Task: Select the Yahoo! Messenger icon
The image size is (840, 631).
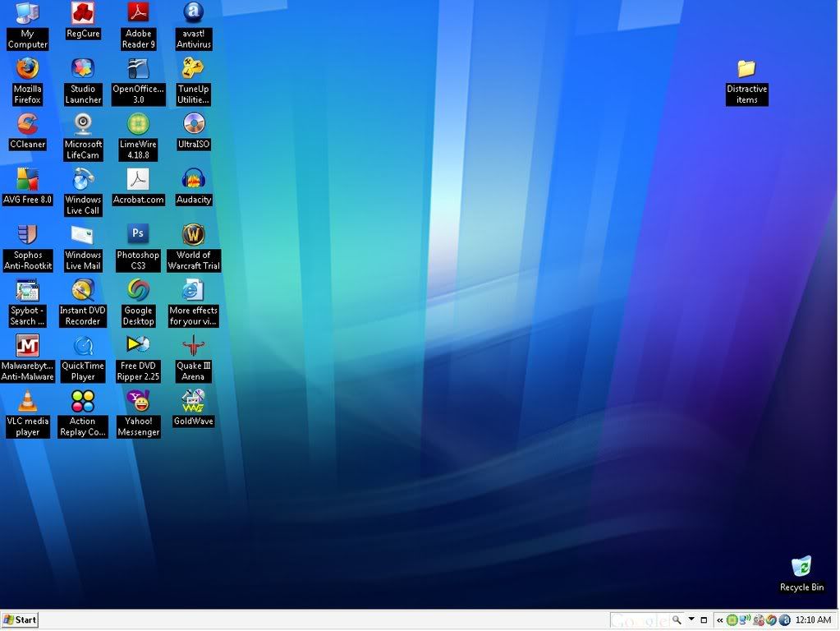Action: click(138, 413)
